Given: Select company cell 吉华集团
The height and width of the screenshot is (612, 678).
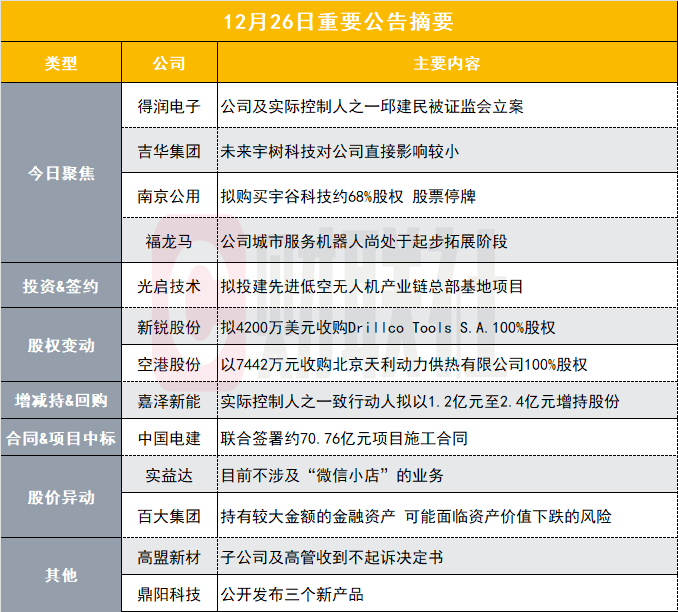Looking at the screenshot, I should 169,151.
